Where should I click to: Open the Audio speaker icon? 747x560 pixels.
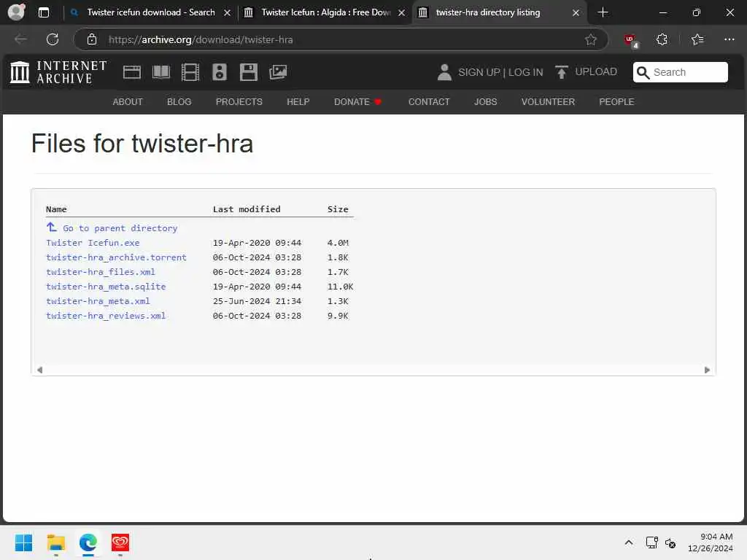pyautogui.click(x=220, y=72)
